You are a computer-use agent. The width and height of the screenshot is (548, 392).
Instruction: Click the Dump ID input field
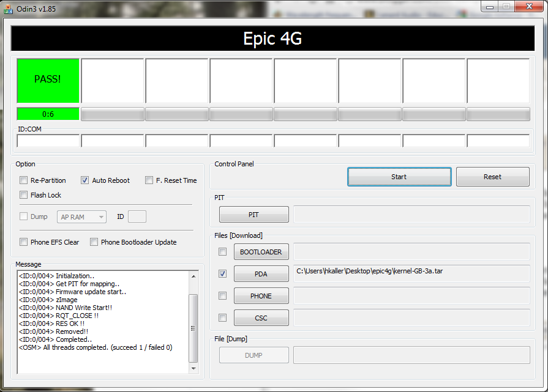point(137,216)
